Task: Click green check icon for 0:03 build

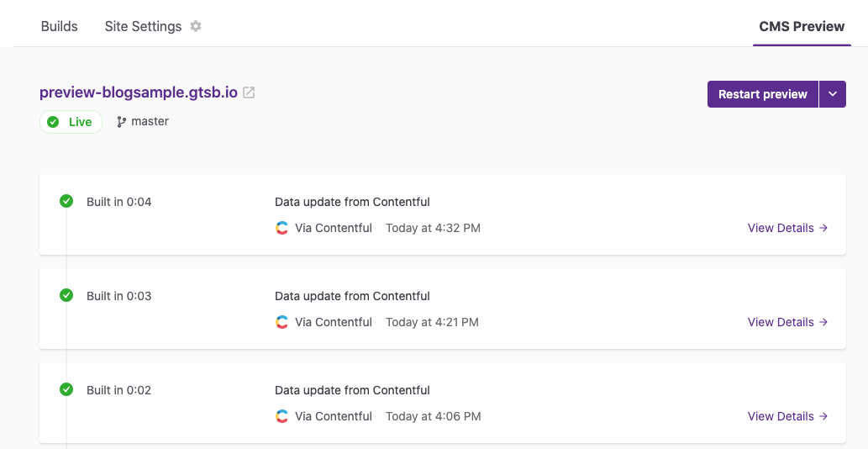Action: coord(66,295)
